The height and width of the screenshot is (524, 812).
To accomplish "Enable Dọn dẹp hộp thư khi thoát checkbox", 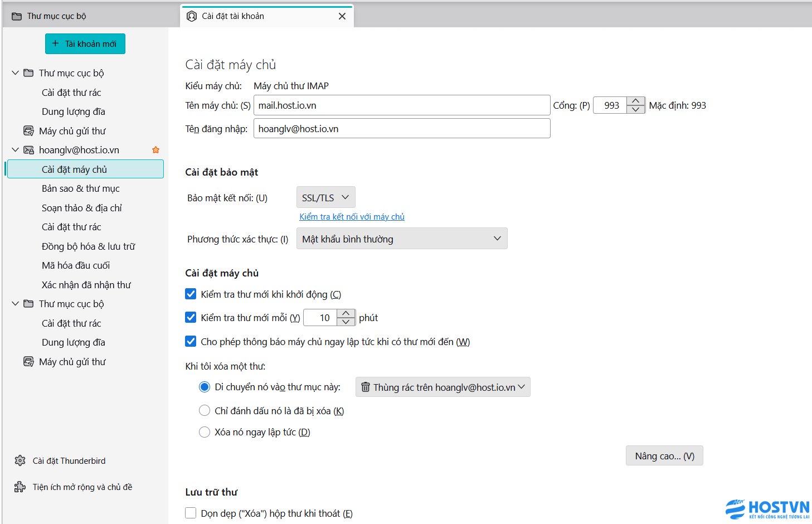I will click(191, 513).
